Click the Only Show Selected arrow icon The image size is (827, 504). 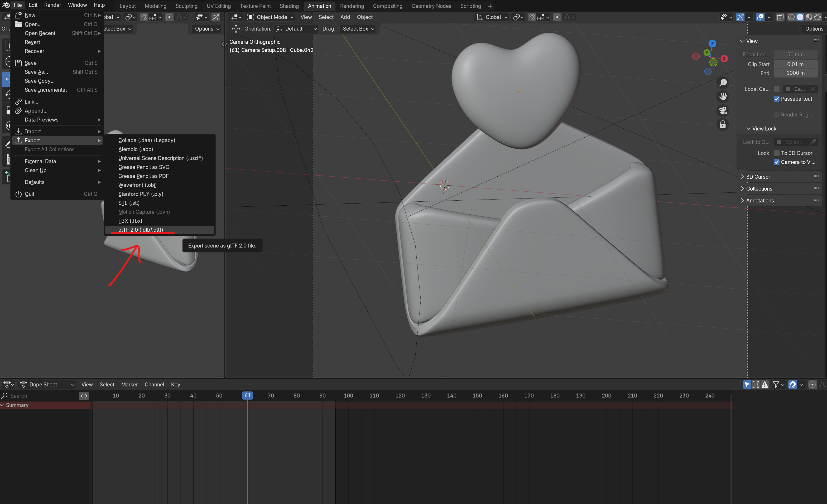(x=747, y=385)
